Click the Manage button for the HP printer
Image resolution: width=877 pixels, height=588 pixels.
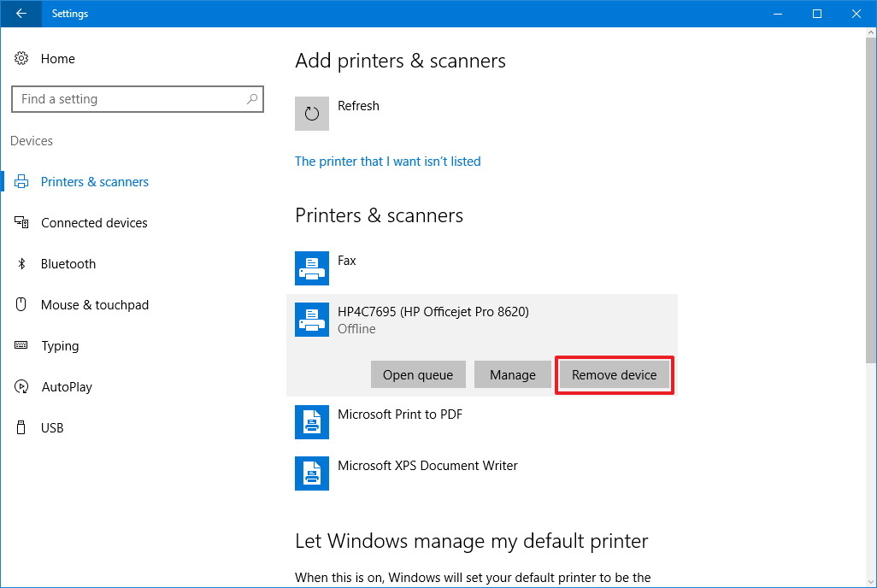[512, 374]
